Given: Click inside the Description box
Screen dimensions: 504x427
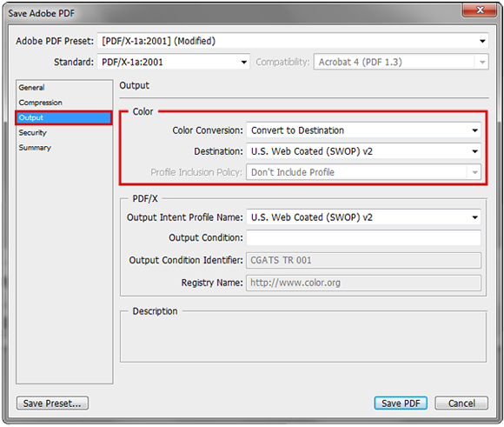Looking at the screenshot, I should coord(303,338).
